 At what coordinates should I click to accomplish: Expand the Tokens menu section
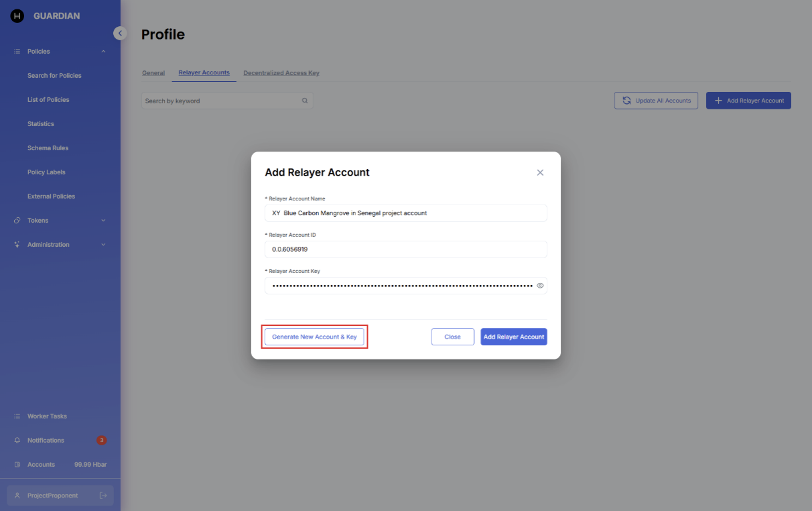coord(103,221)
